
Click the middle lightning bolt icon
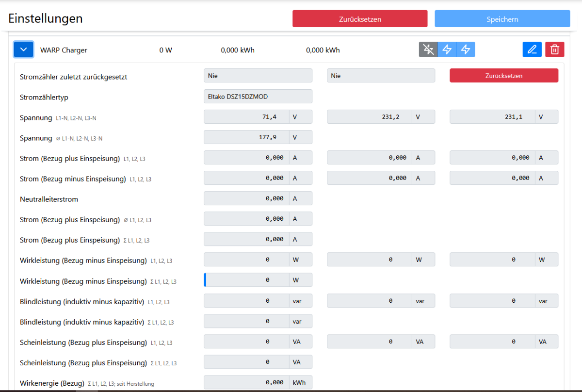click(x=447, y=49)
